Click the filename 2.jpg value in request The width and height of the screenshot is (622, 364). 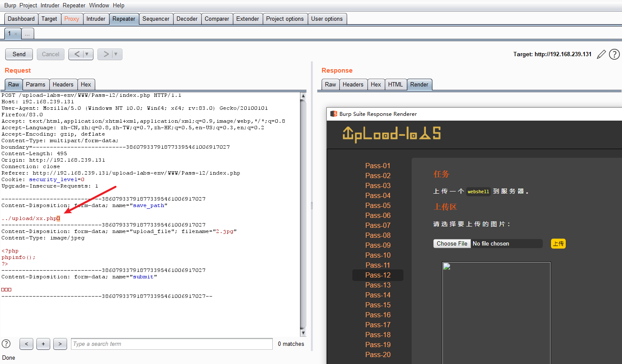point(225,231)
